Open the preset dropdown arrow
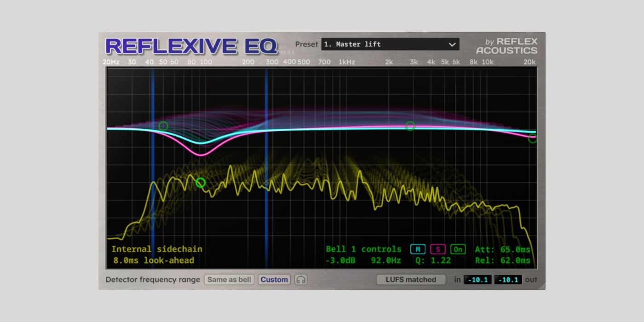The image size is (644, 322). click(452, 45)
